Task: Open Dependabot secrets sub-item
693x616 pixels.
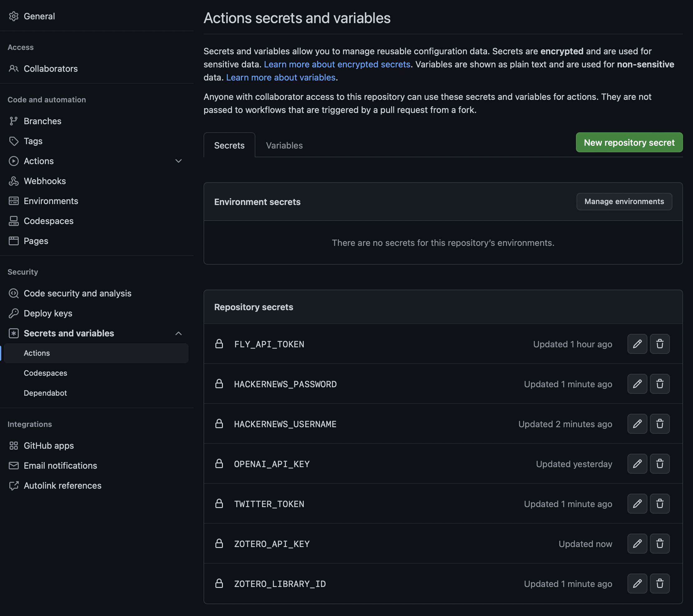Action: click(x=45, y=393)
